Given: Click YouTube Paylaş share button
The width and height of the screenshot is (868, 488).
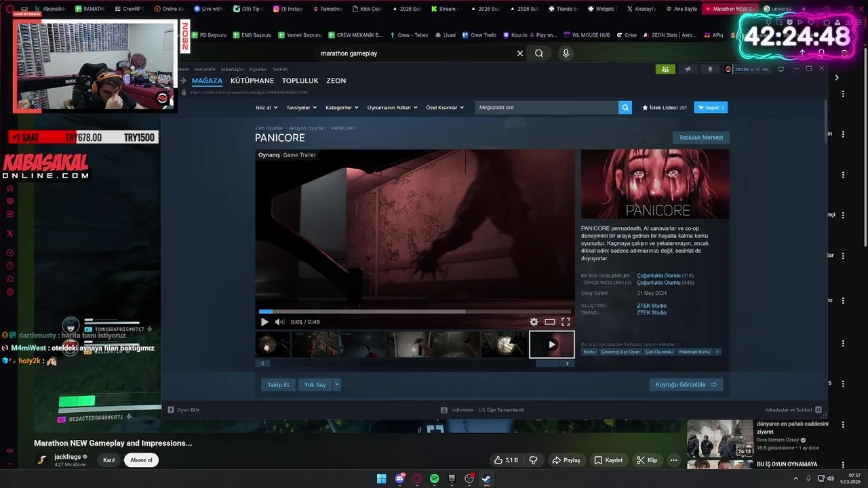Looking at the screenshot, I should click(566, 460).
